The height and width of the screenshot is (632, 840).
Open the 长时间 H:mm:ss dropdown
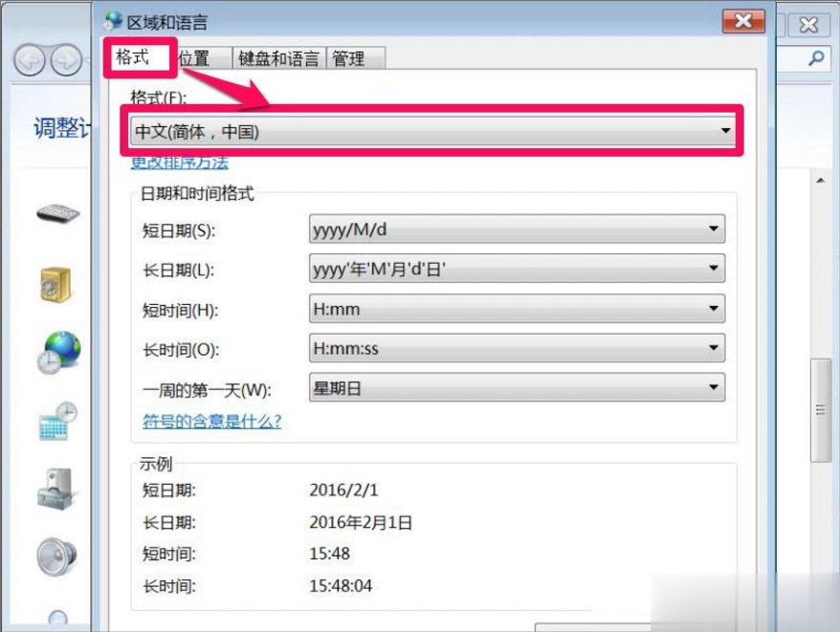[x=517, y=348]
